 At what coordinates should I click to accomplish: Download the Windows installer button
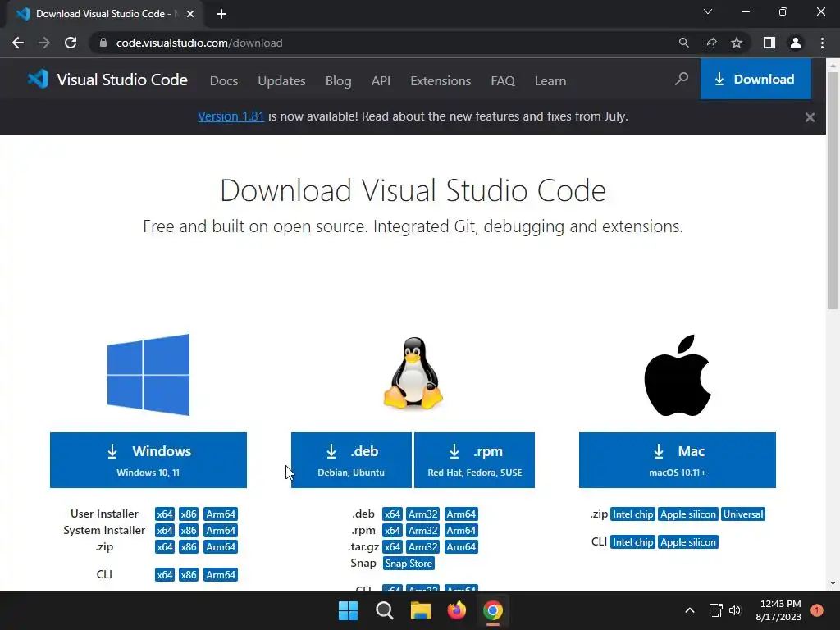coord(148,460)
